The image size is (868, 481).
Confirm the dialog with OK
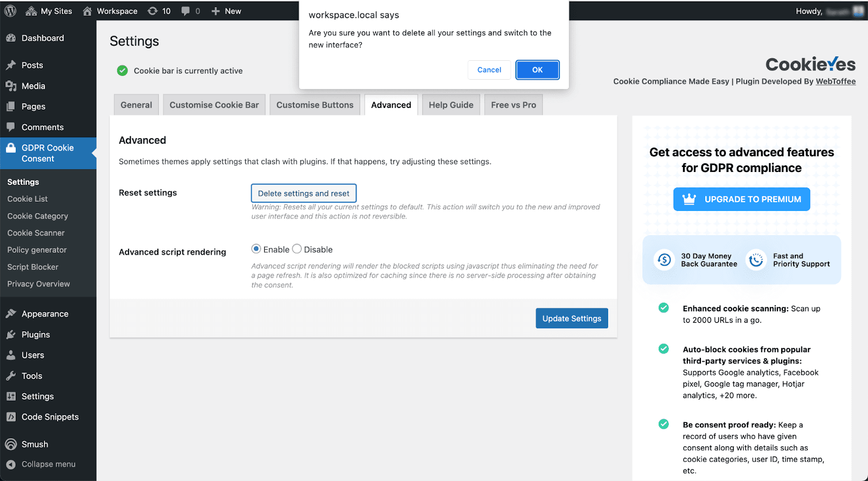538,70
